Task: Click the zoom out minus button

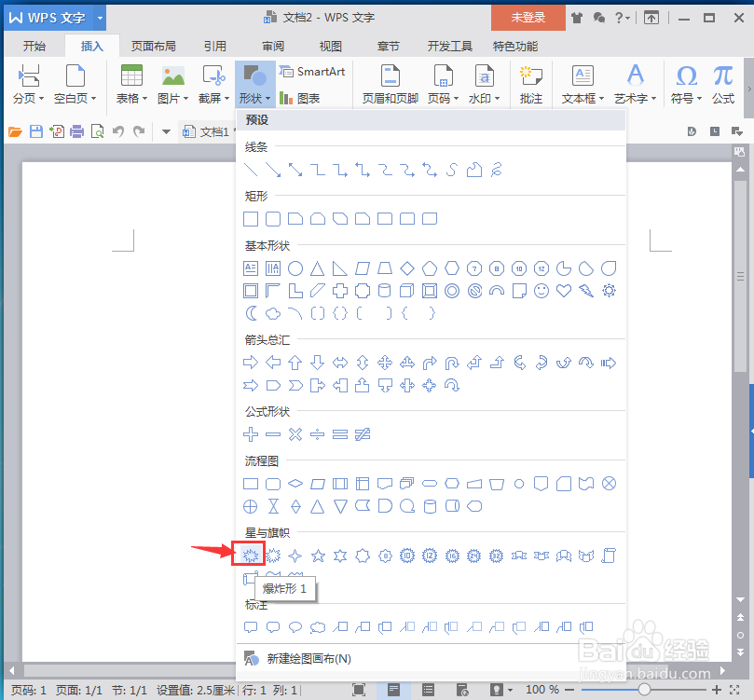Action: pos(569,690)
